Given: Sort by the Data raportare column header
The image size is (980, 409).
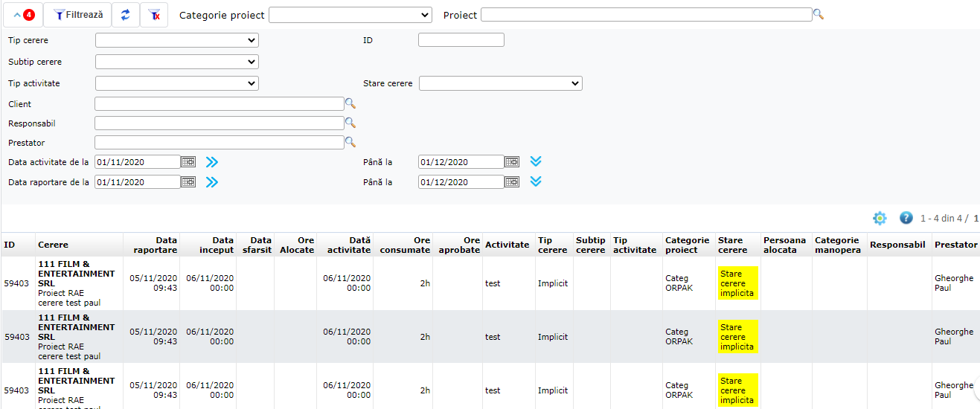Looking at the screenshot, I should click(155, 245).
